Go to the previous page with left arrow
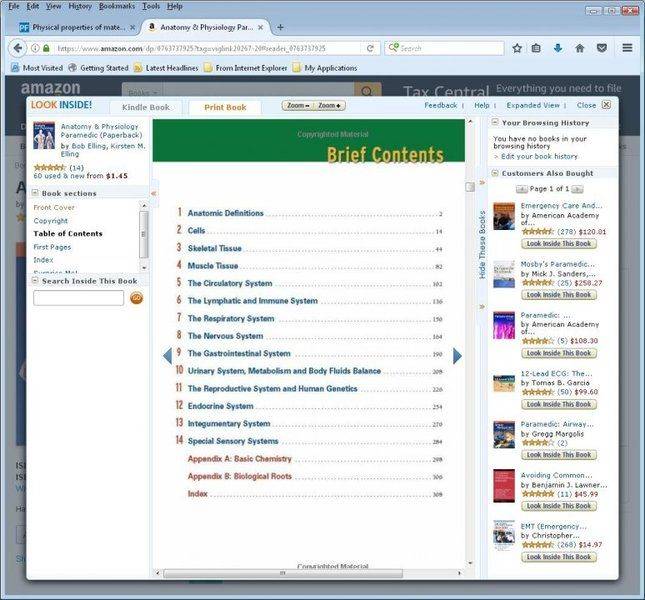The image size is (645, 600). click(x=167, y=356)
